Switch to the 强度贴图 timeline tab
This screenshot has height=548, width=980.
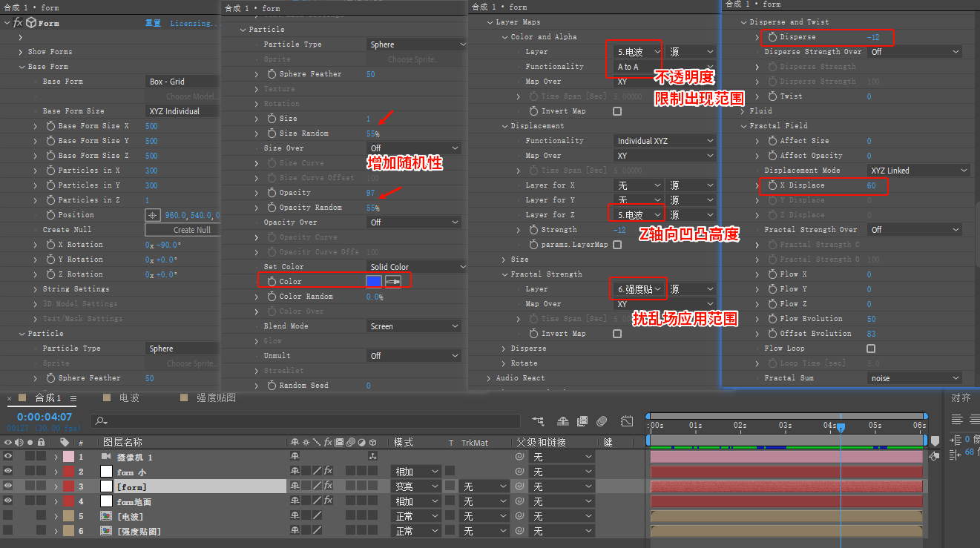tap(216, 398)
